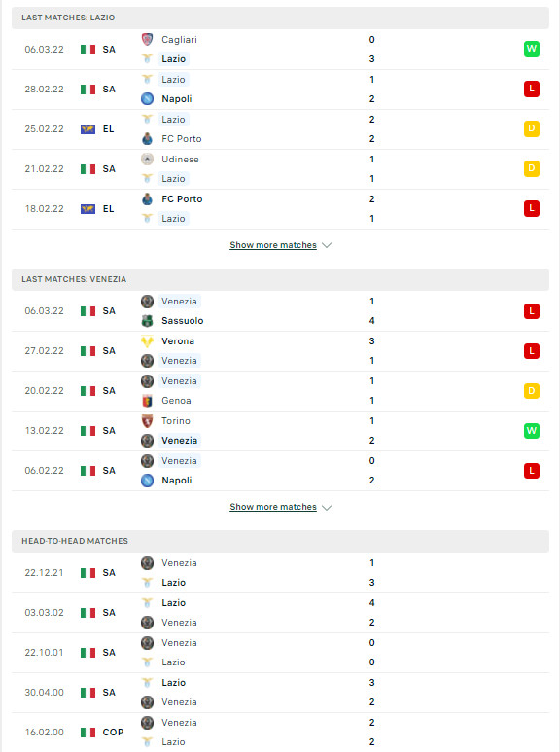Open the FC Porto 2-1 Lazio match row
Screen dimensions: 560x752
(280, 209)
